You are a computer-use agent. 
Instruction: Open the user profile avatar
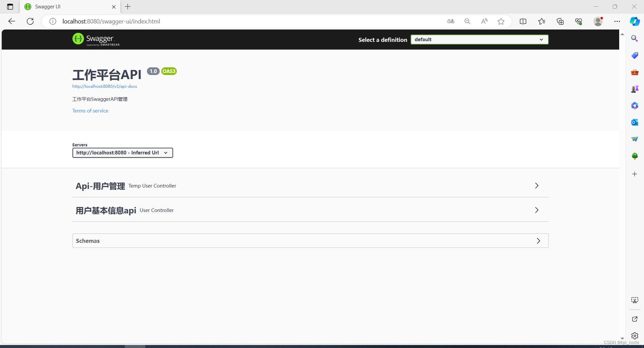[x=598, y=21]
